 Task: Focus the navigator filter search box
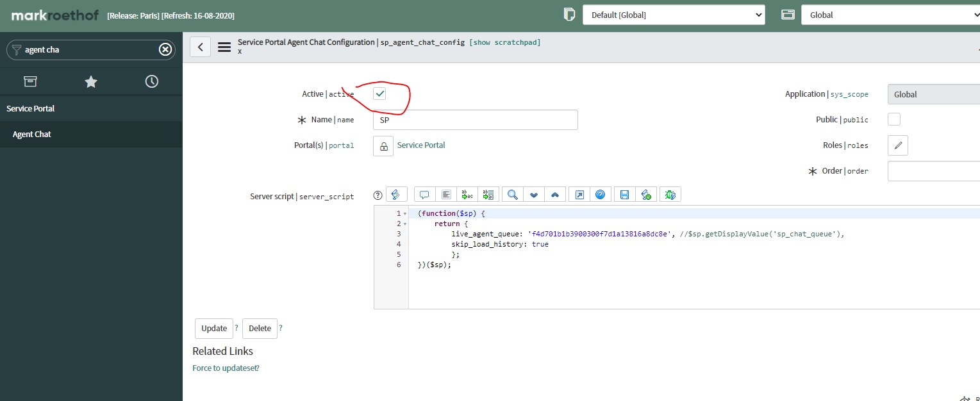pos(90,49)
